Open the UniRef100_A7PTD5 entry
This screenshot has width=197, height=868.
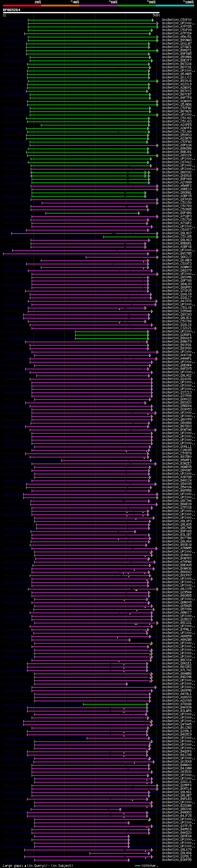click(x=177, y=26)
